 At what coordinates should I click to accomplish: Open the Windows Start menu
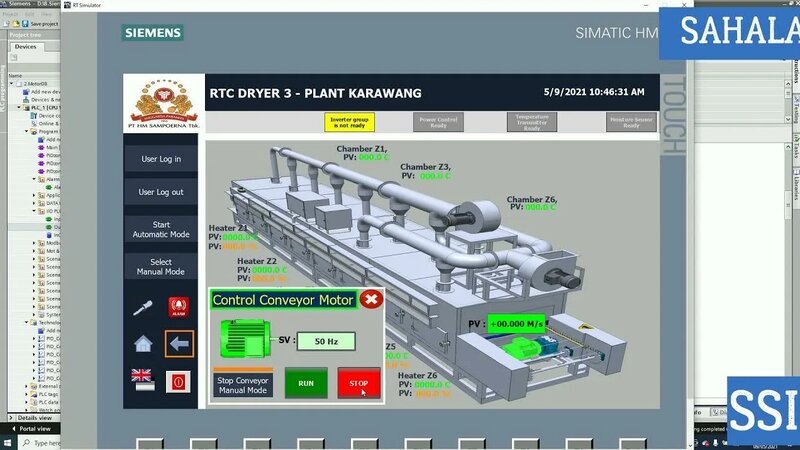click(x=7, y=442)
